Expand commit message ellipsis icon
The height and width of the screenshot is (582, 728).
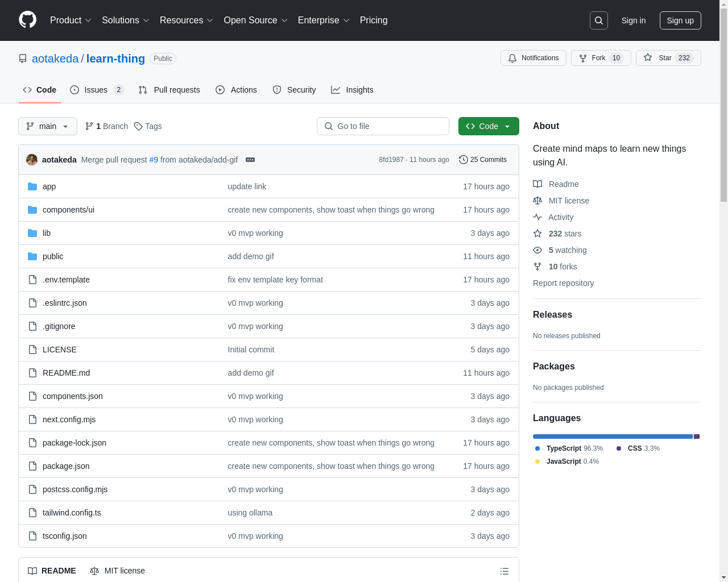250,160
